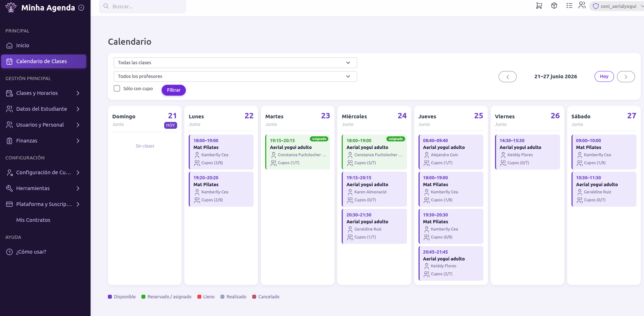Expand the Finanzas sidebar section
Image resolution: width=644 pixels, height=316 pixels.
43,141
